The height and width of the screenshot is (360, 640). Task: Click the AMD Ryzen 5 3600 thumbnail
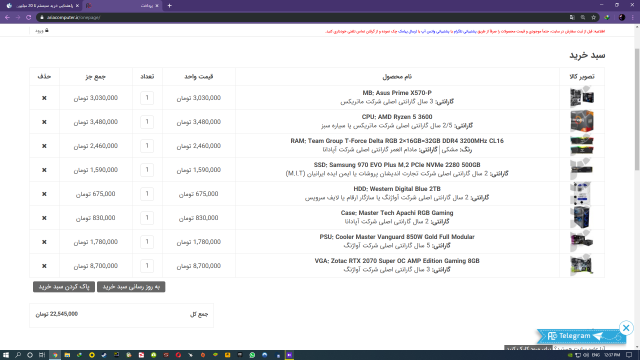(x=582, y=122)
